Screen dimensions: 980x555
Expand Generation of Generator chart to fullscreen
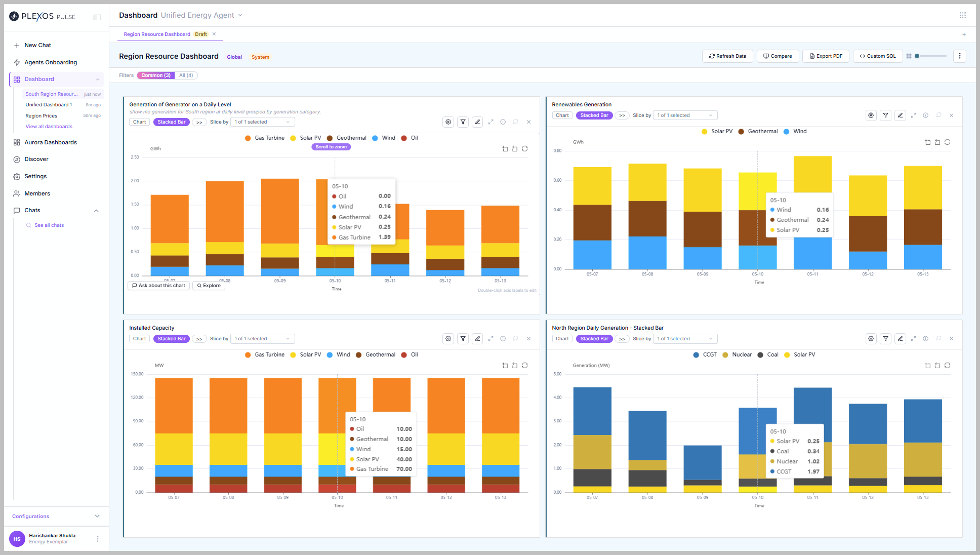[491, 122]
